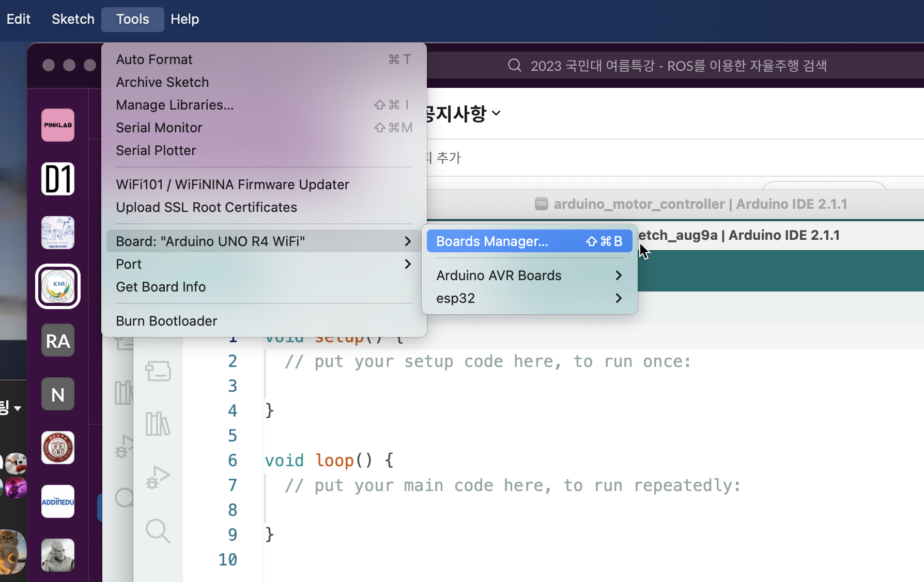
Task: Open the Search sidebar icon
Action: pyautogui.click(x=158, y=531)
